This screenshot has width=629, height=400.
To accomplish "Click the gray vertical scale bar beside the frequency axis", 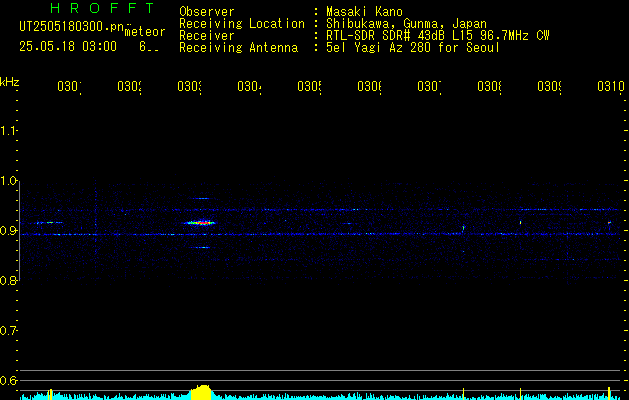I will tap(19, 231).
